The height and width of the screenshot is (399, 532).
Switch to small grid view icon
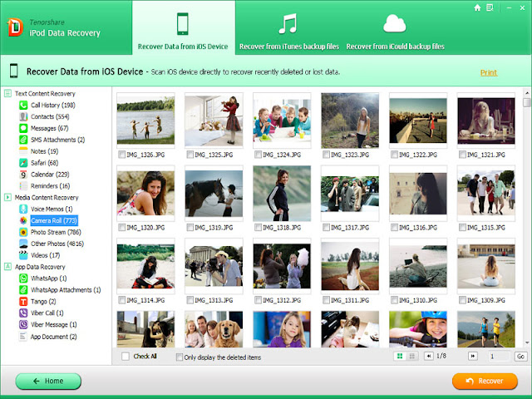coord(412,357)
